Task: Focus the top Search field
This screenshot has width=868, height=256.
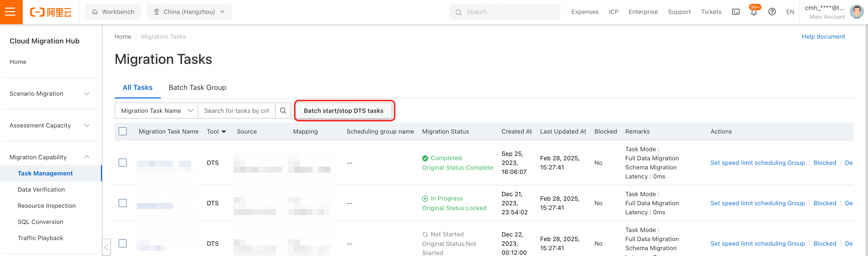Action: point(505,12)
